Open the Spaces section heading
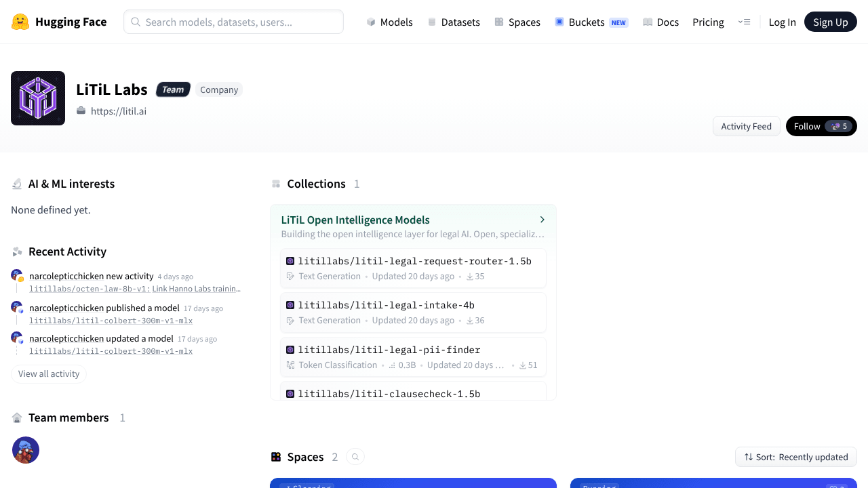Image resolution: width=868 pixels, height=488 pixels. click(305, 457)
